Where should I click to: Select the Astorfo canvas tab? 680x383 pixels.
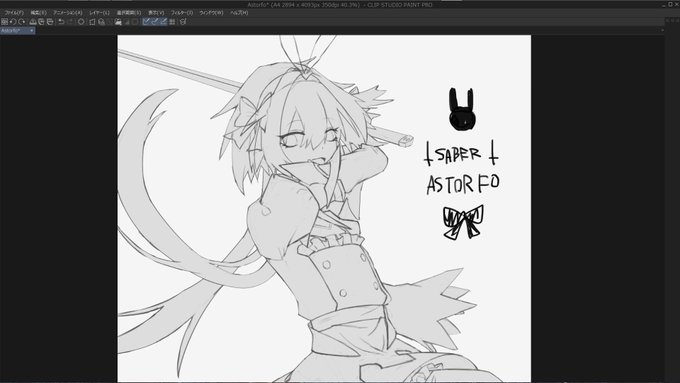[x=14, y=30]
